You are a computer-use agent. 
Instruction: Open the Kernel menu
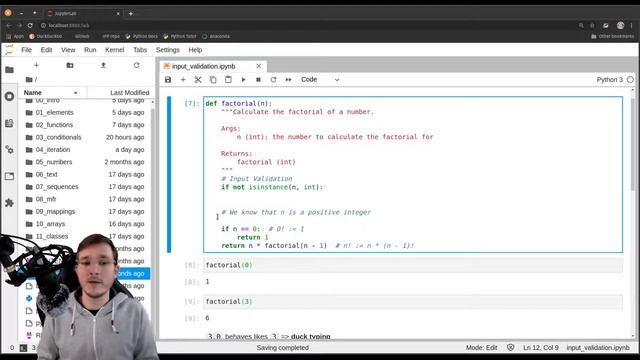pos(115,50)
